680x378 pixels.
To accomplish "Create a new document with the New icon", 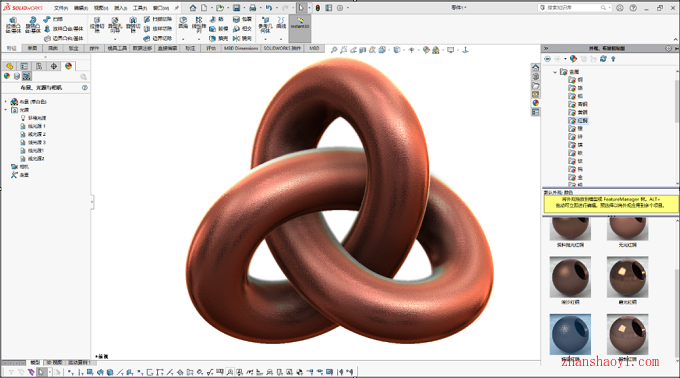I will (204, 8).
